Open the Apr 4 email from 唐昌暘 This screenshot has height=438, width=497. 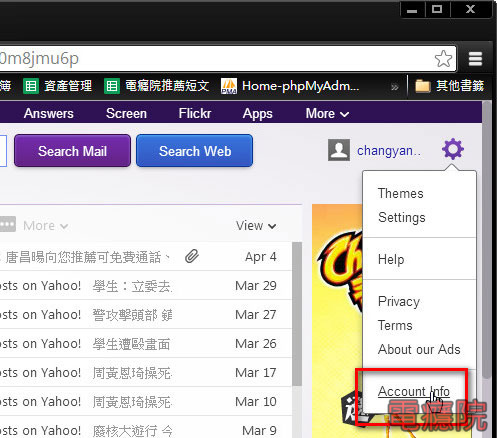(146, 257)
